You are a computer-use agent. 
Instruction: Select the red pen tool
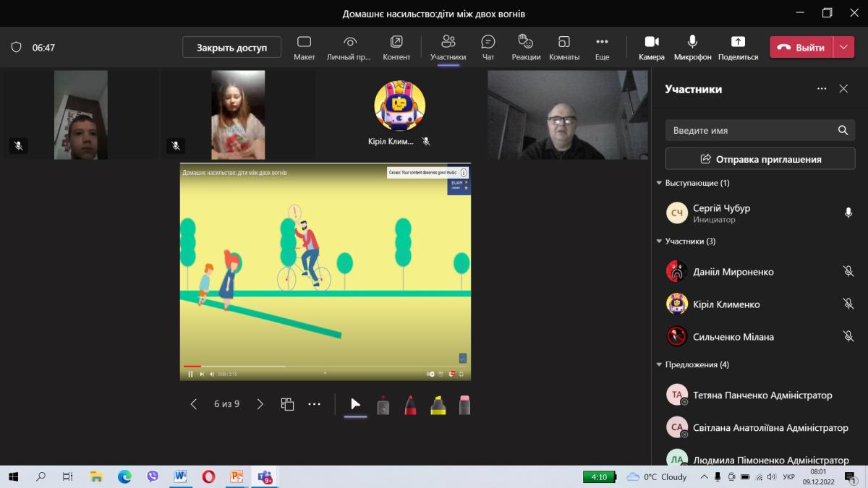(x=410, y=405)
